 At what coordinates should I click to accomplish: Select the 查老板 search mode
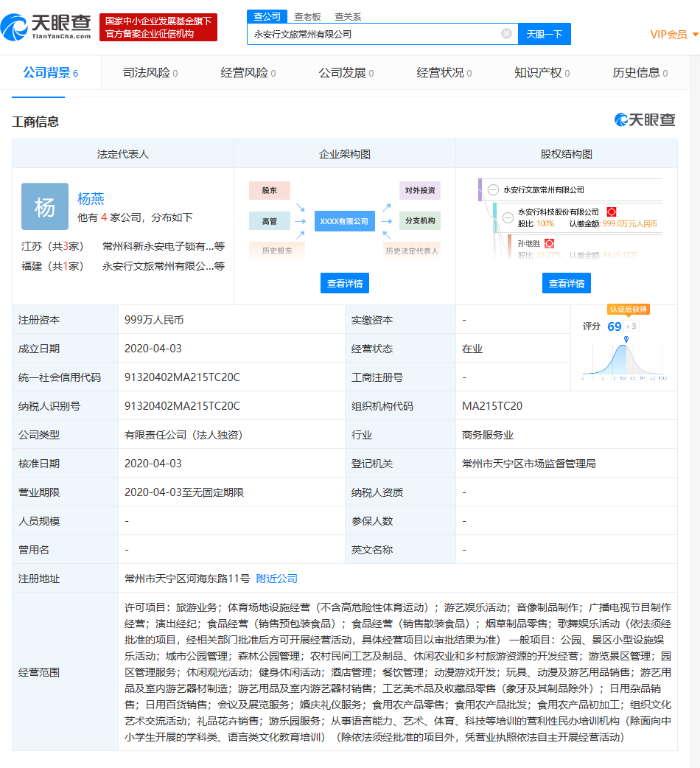tap(307, 16)
